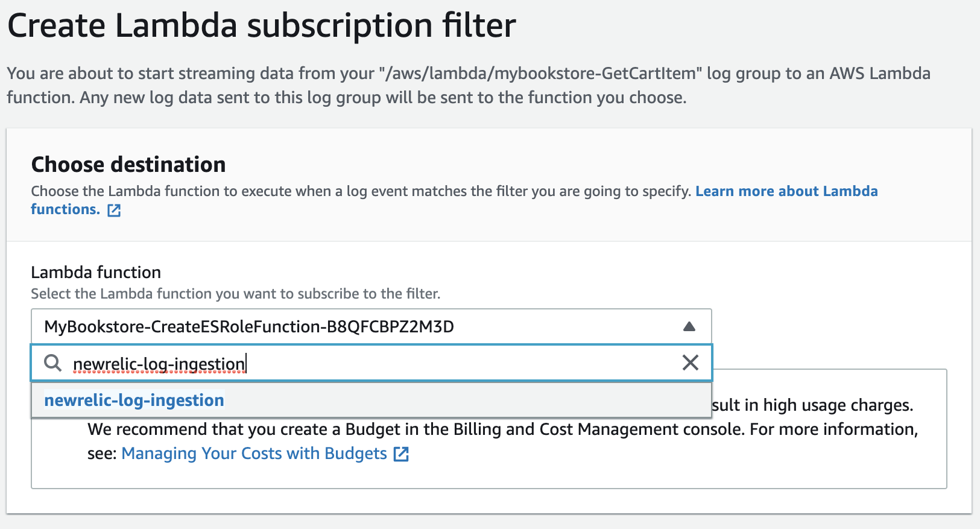Open Managing Your Costs with Budgets link
Image resolution: width=980 pixels, height=529 pixels.
(254, 454)
